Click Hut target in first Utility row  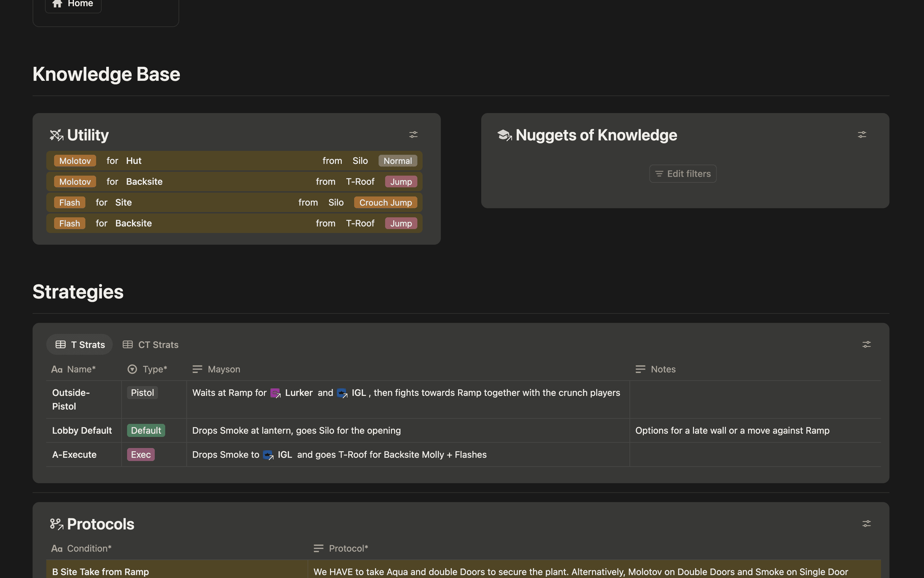(x=134, y=161)
